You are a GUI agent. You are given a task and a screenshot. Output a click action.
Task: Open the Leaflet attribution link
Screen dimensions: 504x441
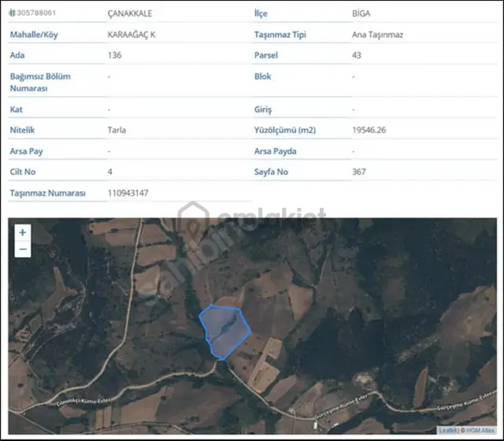(447, 430)
